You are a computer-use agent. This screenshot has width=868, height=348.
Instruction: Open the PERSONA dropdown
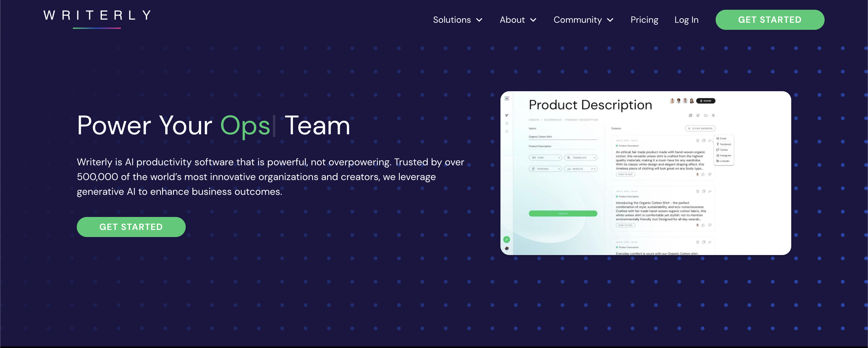[545, 169]
